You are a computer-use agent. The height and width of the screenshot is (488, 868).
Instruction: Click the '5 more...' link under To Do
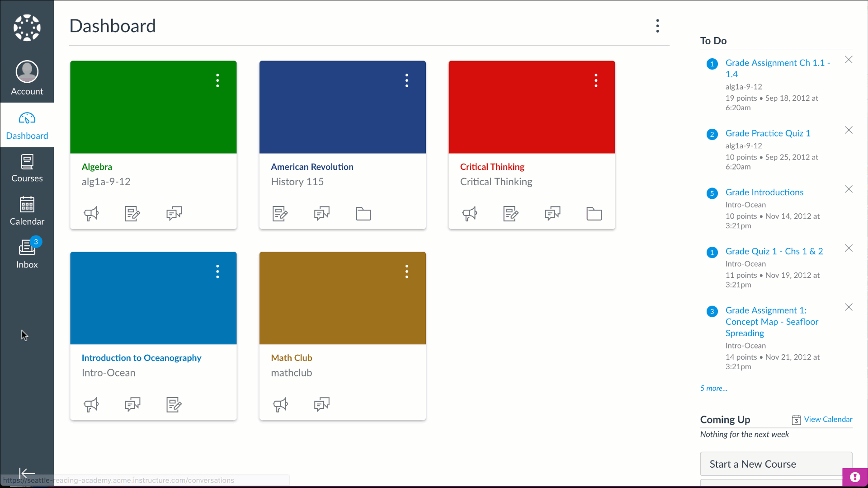point(713,388)
